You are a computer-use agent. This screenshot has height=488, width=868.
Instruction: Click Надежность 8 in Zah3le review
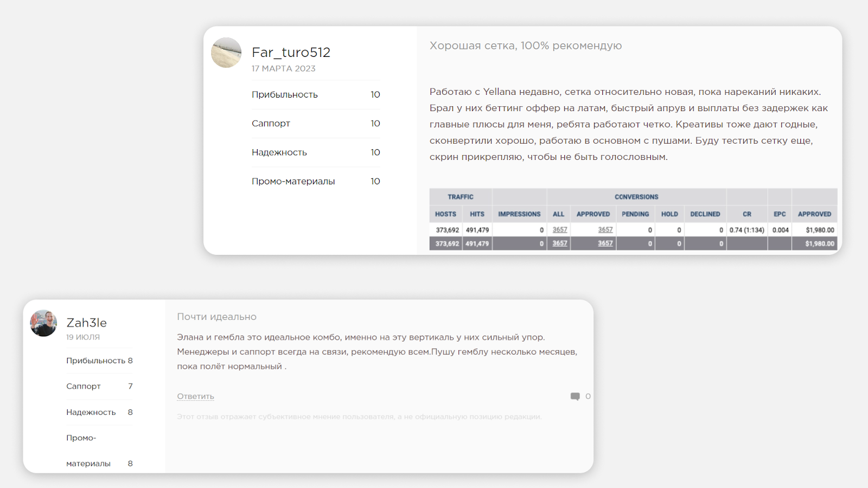(99, 412)
